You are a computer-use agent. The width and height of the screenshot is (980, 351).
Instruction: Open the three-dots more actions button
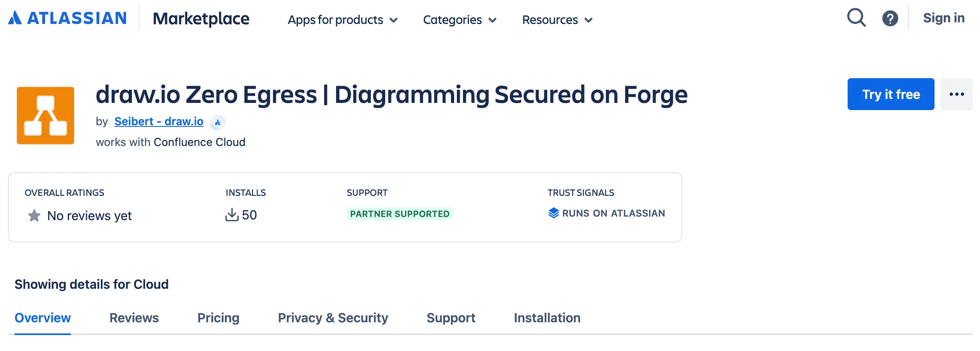click(956, 94)
